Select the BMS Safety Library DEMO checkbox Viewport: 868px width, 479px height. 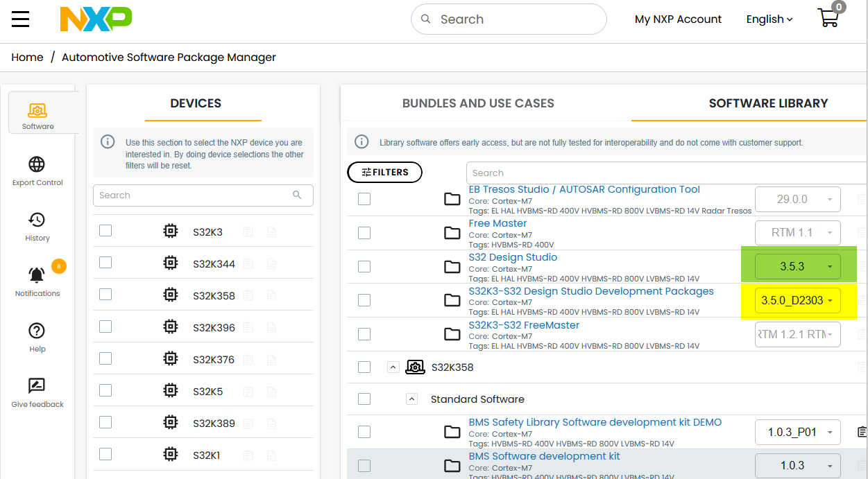364,432
